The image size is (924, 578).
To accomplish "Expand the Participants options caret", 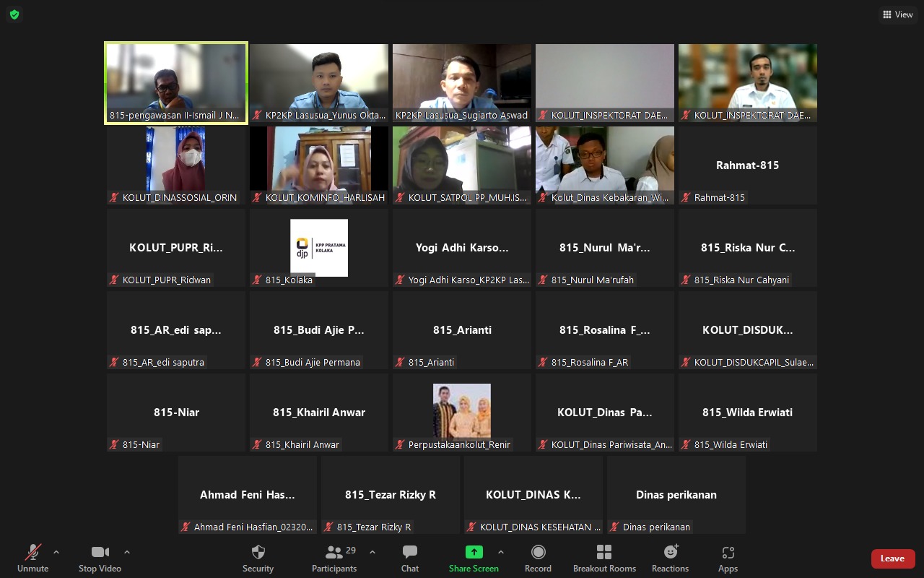I will pyautogui.click(x=372, y=552).
